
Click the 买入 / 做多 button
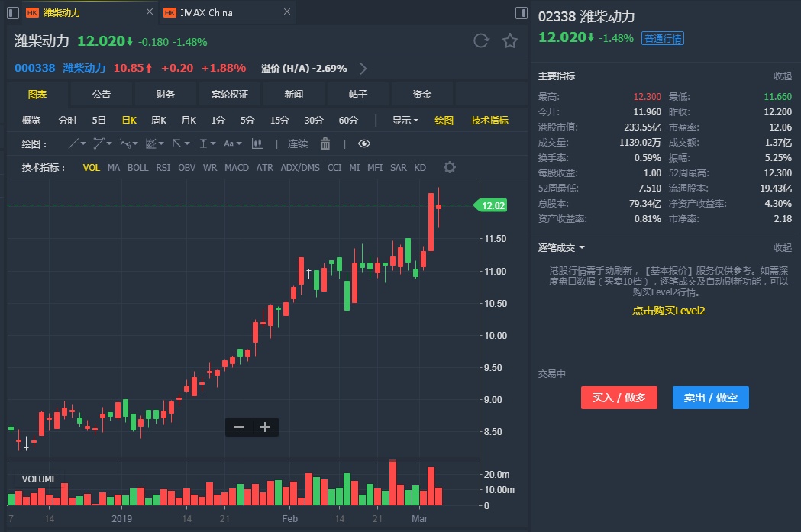click(x=619, y=398)
